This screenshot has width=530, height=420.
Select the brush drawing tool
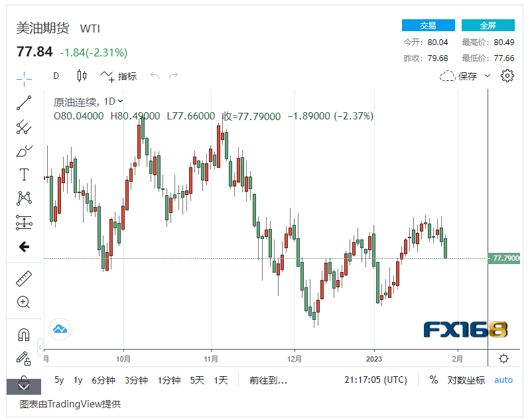click(24, 151)
